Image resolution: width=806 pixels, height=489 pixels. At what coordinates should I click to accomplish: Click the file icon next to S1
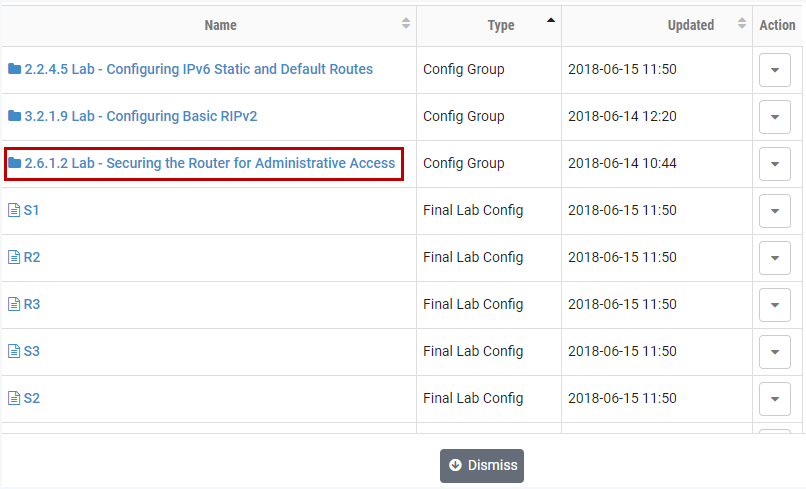(x=14, y=210)
